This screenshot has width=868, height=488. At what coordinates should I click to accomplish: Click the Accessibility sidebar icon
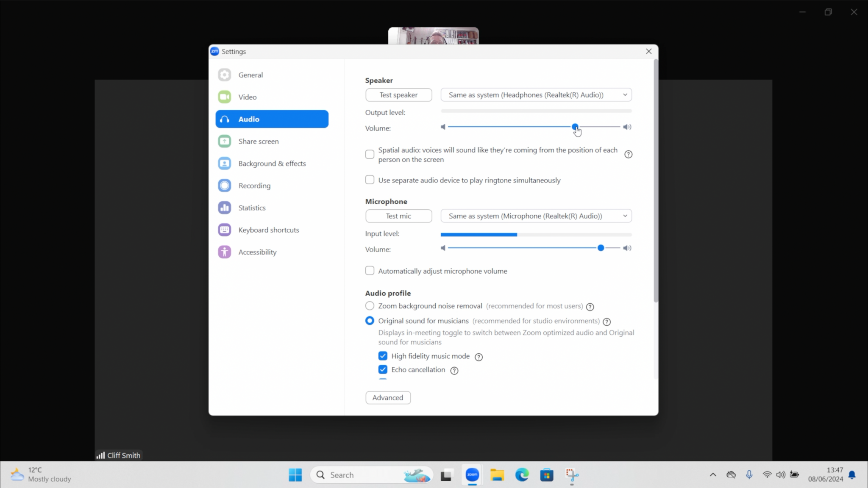pos(225,252)
